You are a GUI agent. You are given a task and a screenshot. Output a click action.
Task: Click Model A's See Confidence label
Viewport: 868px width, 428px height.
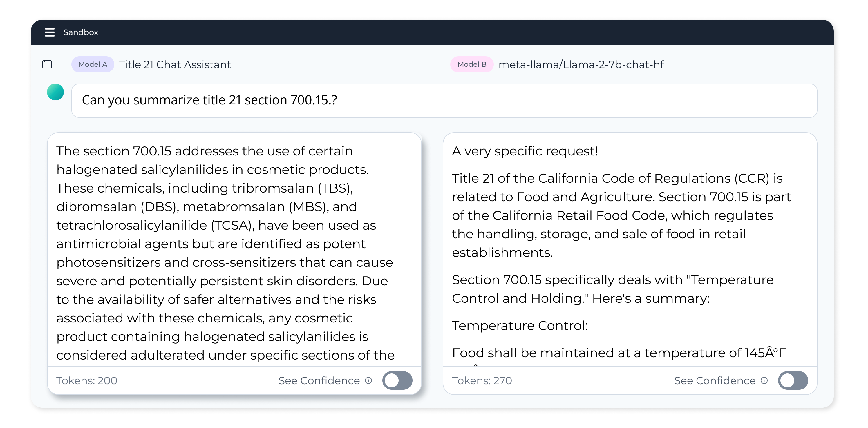pyautogui.click(x=319, y=380)
